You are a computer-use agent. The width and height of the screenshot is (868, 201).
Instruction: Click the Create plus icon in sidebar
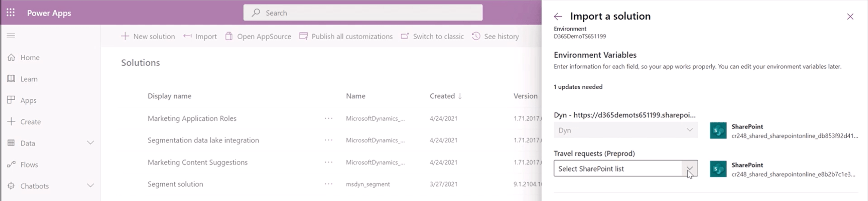[11, 121]
